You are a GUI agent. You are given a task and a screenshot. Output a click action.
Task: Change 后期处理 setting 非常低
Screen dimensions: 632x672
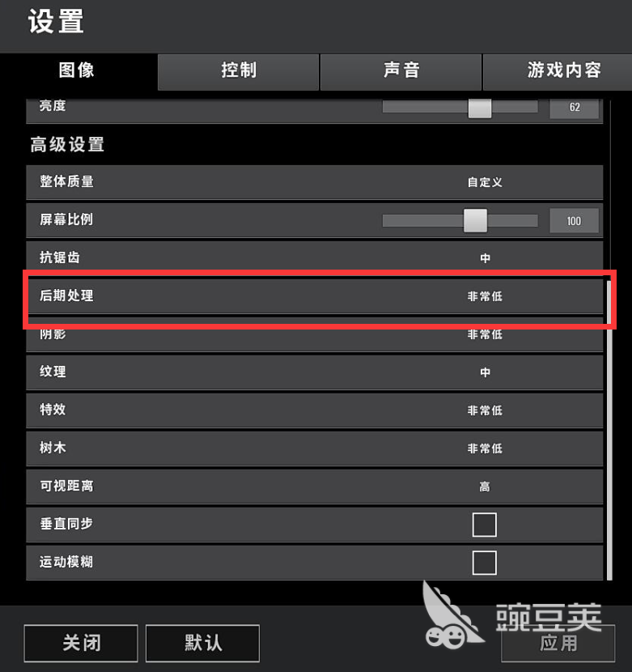[485, 296]
